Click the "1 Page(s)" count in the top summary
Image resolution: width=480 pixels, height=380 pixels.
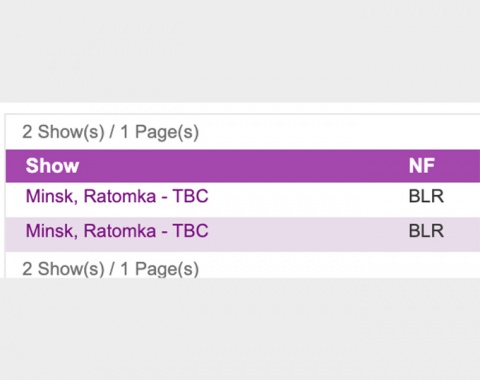(160, 132)
